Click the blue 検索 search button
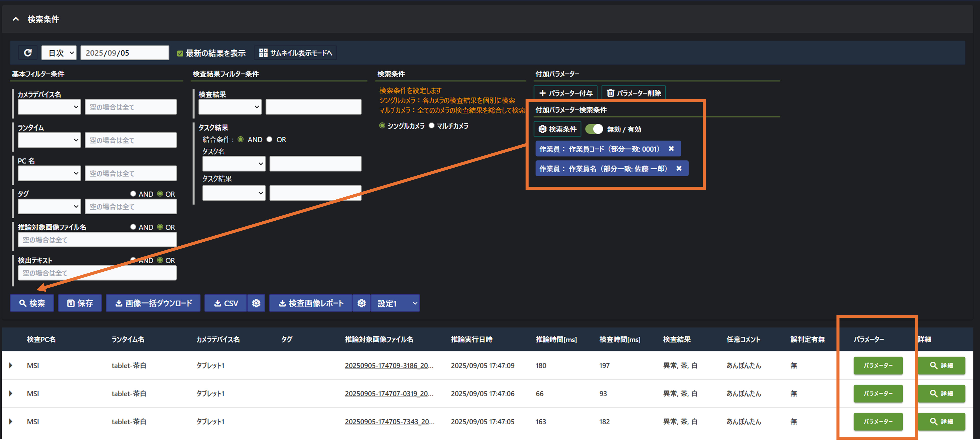Viewport: 980px width, 440px height. pyautogui.click(x=32, y=303)
